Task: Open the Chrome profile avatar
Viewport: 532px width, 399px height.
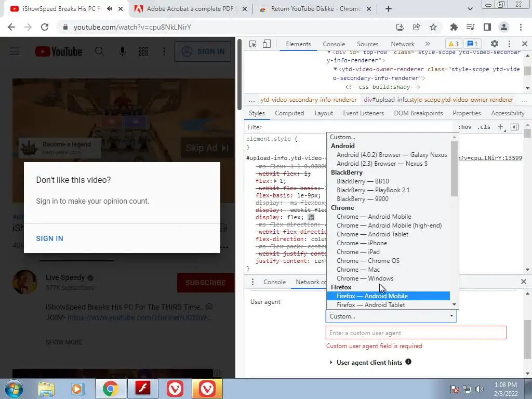Action: tap(504, 27)
